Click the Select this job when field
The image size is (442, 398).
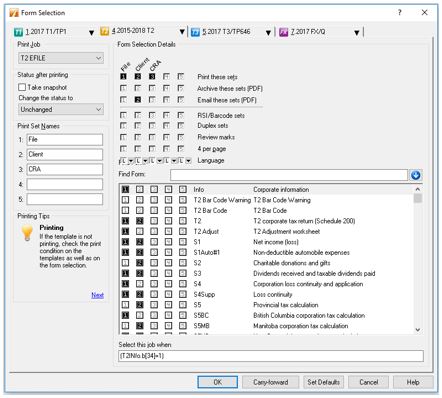point(271,356)
